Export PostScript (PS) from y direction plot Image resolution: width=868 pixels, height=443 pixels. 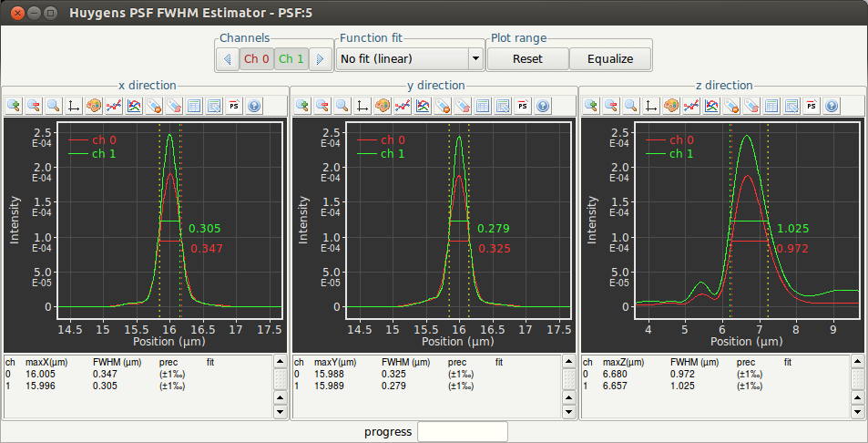pos(523,106)
